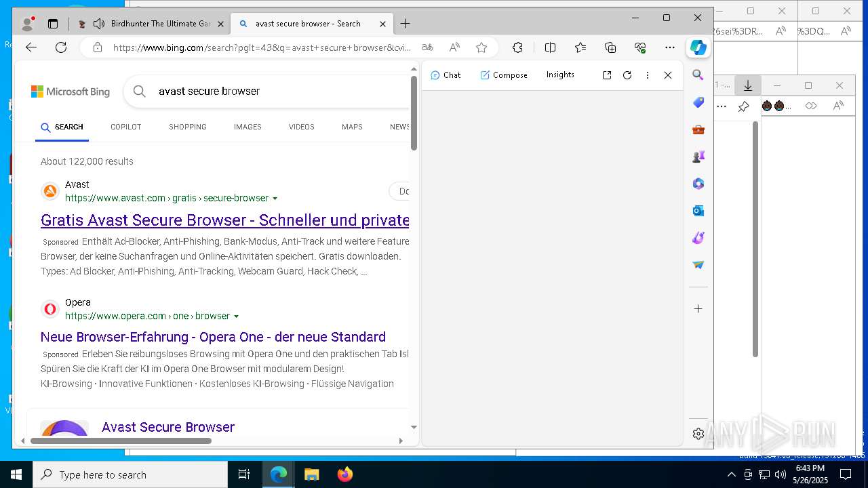Open a new browser tab
Screen dimensions: 868x488
pos(405,24)
